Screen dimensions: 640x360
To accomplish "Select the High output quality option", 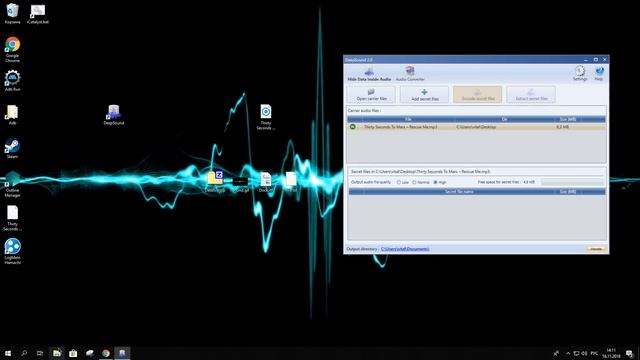I will point(440,182).
